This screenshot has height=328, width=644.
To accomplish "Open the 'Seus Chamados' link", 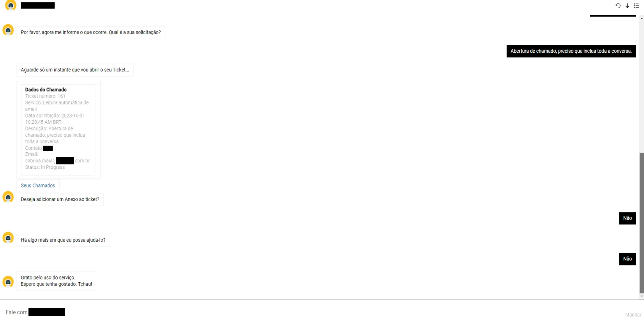I will coord(38,185).
